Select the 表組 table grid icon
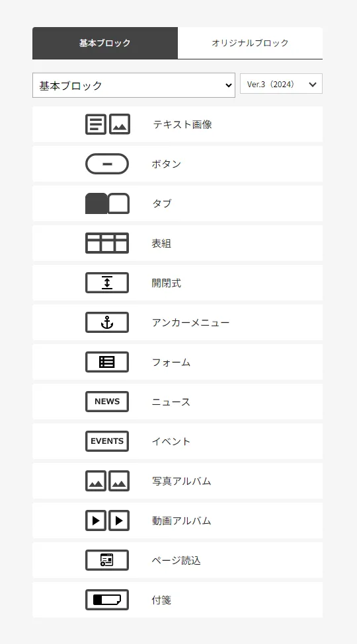This screenshot has width=357, height=644. click(x=107, y=243)
